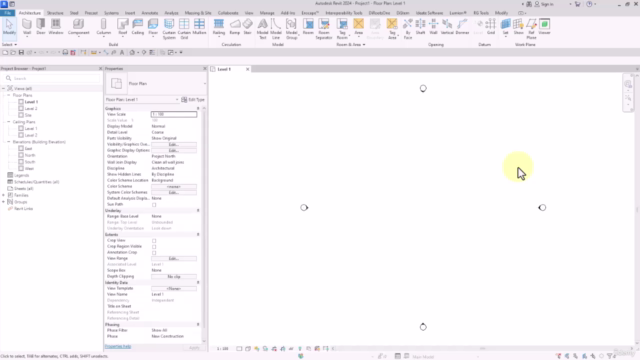The height and width of the screenshot is (360, 640).
Task: Click Edit for Graphic Display Options
Action: (x=174, y=151)
